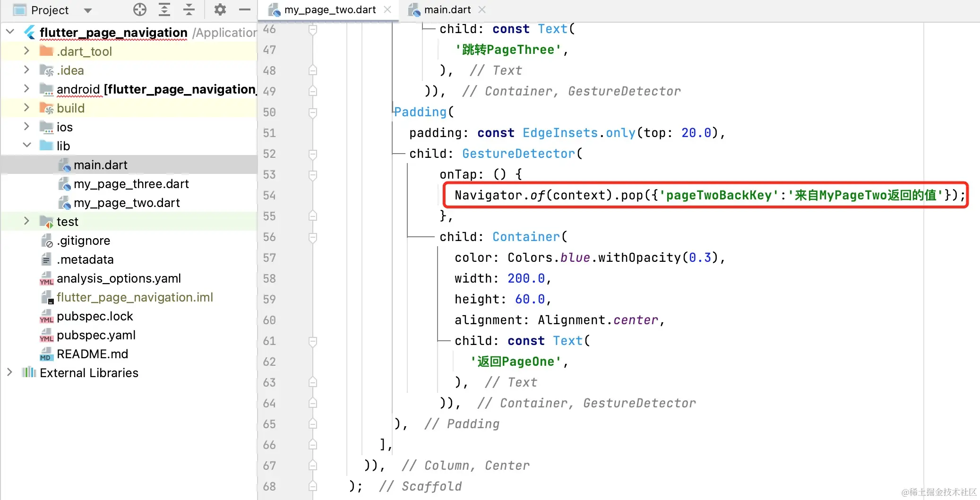Screen dimensions: 980x500
Task: Click the External Libraries icon
Action: [x=29, y=372]
